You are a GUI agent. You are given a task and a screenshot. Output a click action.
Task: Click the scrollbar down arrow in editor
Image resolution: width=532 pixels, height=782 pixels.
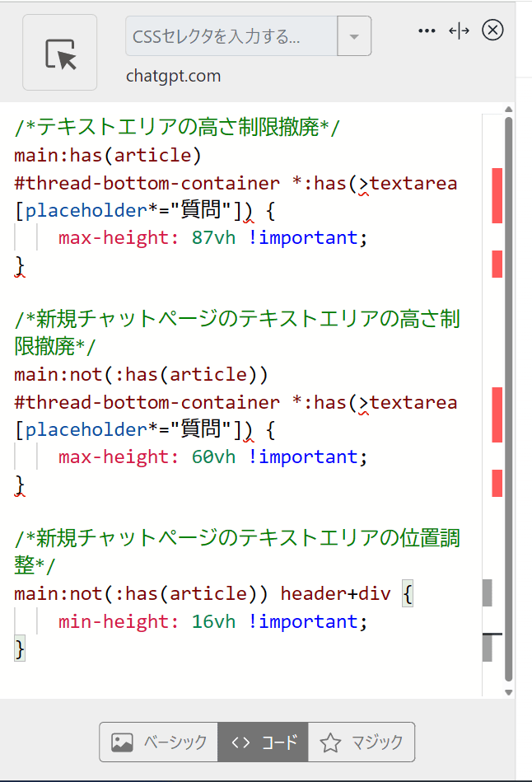click(x=508, y=692)
